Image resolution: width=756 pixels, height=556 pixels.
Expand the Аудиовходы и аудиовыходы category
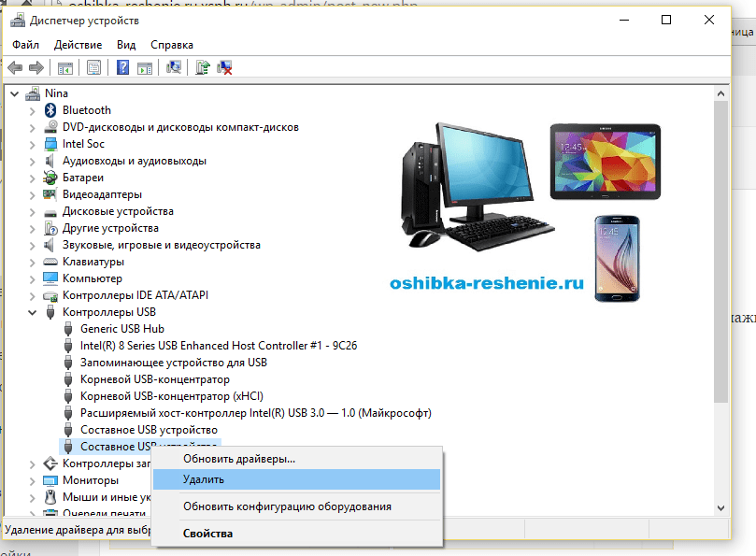tap(33, 162)
